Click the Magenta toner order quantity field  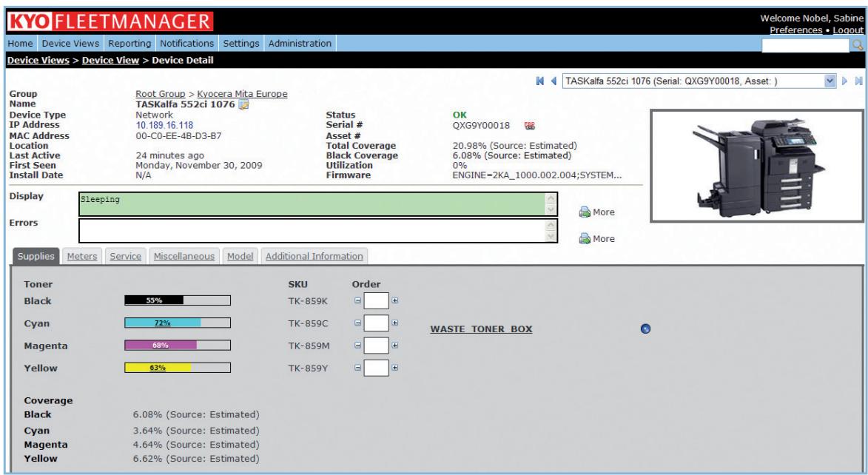coord(377,345)
